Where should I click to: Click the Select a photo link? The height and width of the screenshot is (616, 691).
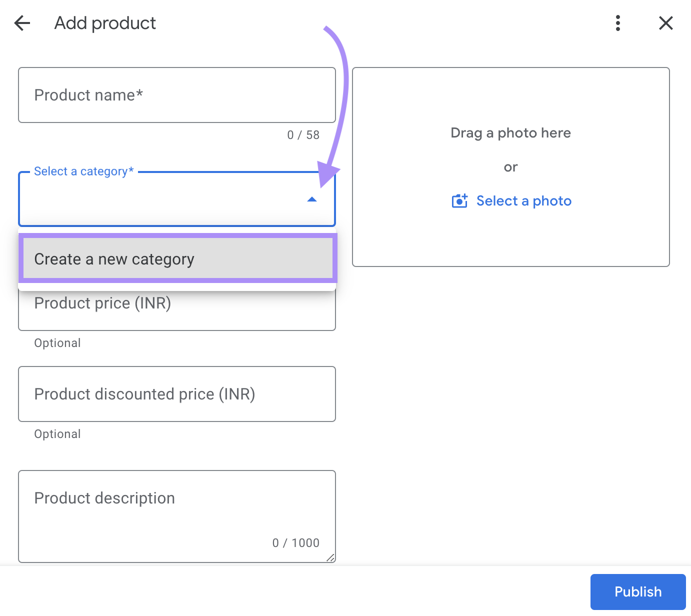click(x=523, y=201)
